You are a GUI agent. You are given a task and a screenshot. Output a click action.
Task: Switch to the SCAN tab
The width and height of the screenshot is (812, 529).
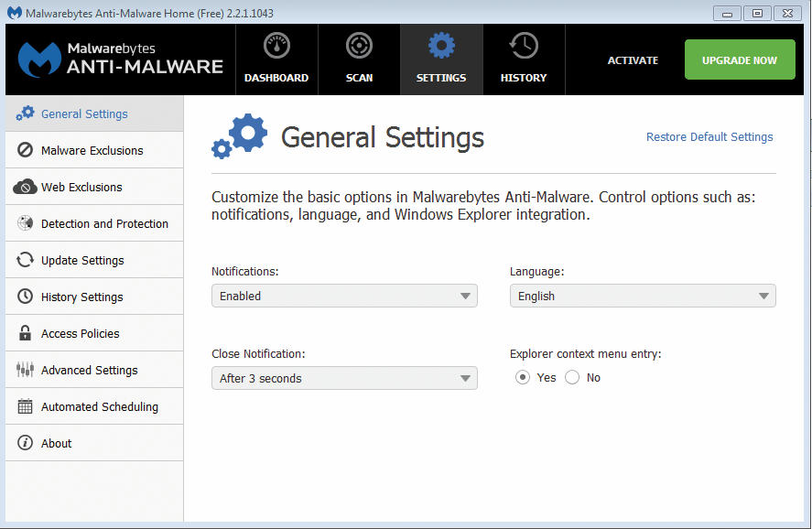point(359,59)
